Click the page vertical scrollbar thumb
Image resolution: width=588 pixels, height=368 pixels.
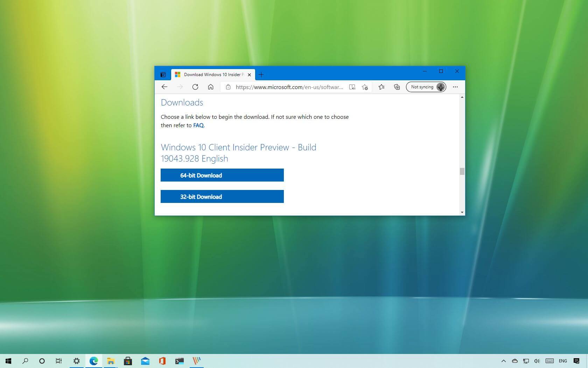point(462,171)
